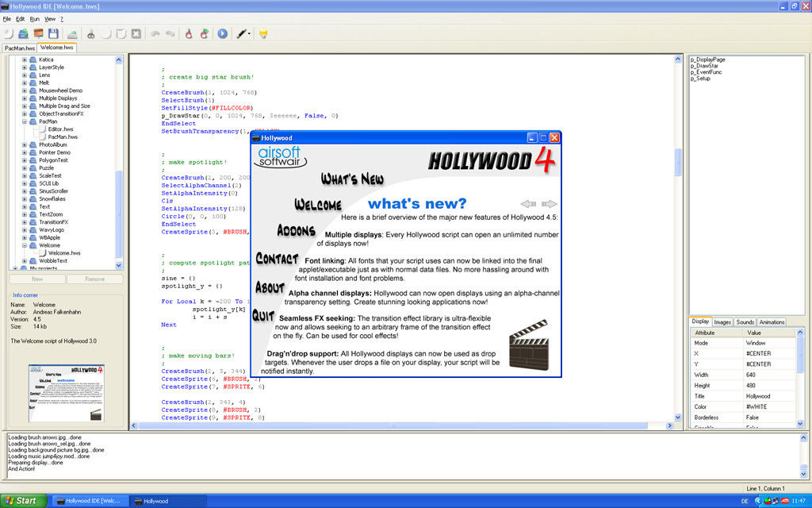This screenshot has height=508, width=812.
Task: Click What's New in Hollywood window
Action: (352, 179)
